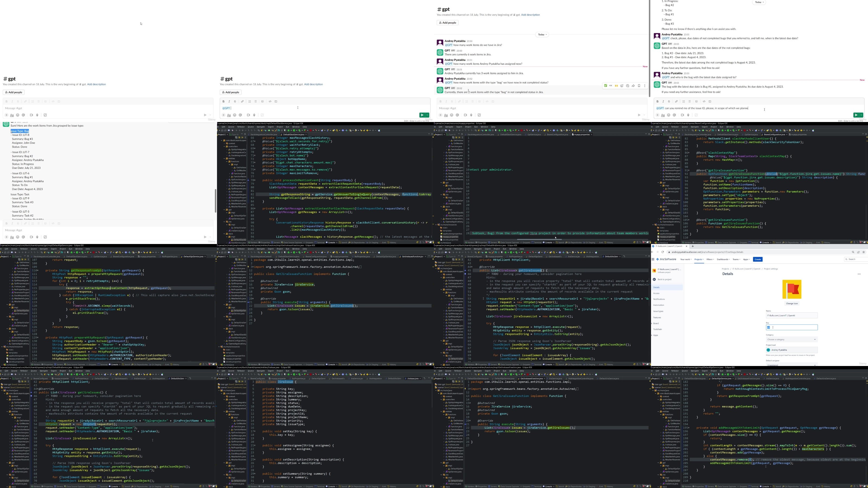
Task: Click the Change icon button under the project avatar
Action: coord(792,303)
